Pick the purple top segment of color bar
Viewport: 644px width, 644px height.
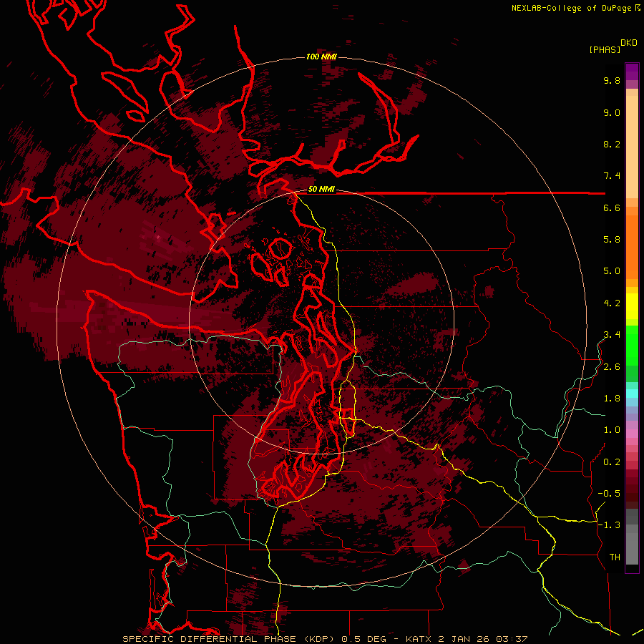pos(632,72)
